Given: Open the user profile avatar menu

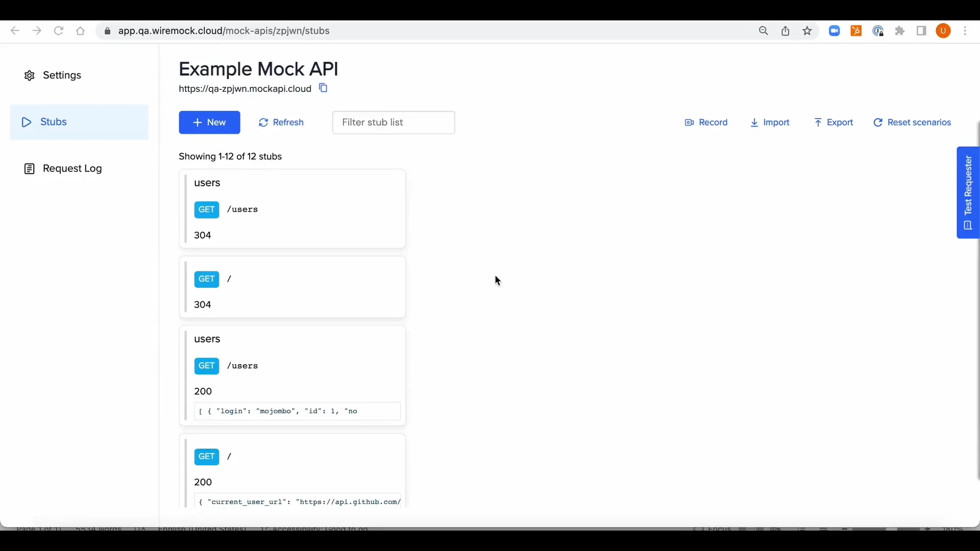Looking at the screenshot, I should (944, 31).
